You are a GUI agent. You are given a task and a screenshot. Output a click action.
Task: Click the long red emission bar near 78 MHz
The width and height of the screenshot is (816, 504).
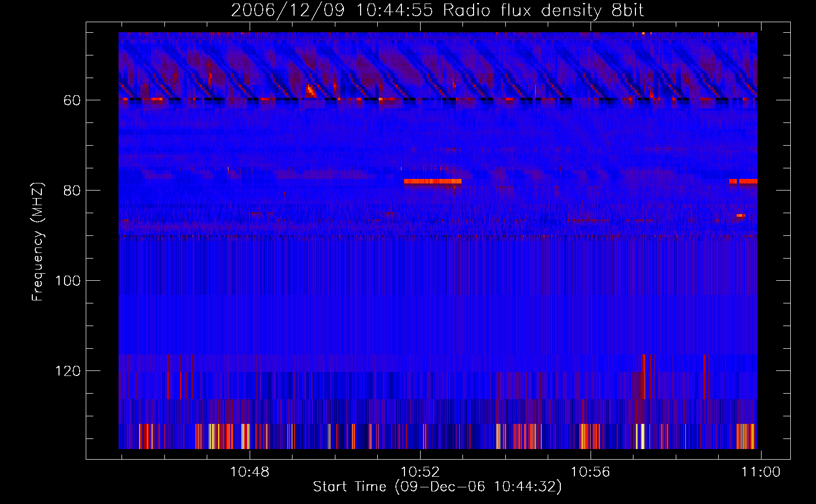point(433,181)
